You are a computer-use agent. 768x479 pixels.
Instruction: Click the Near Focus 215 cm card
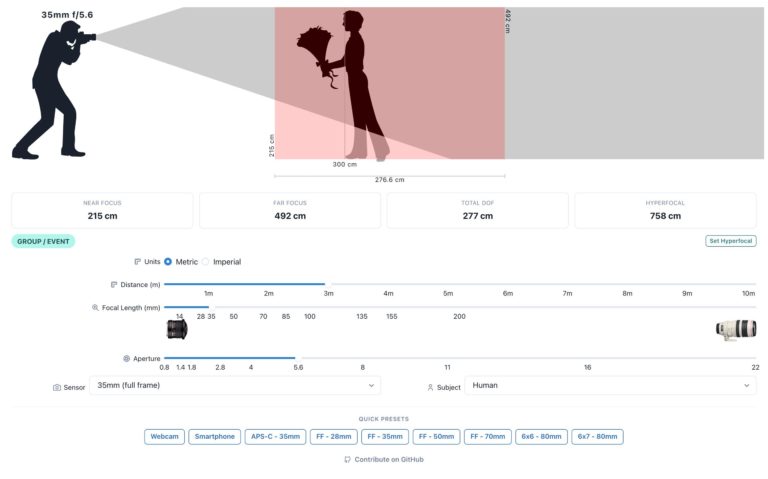[102, 211]
